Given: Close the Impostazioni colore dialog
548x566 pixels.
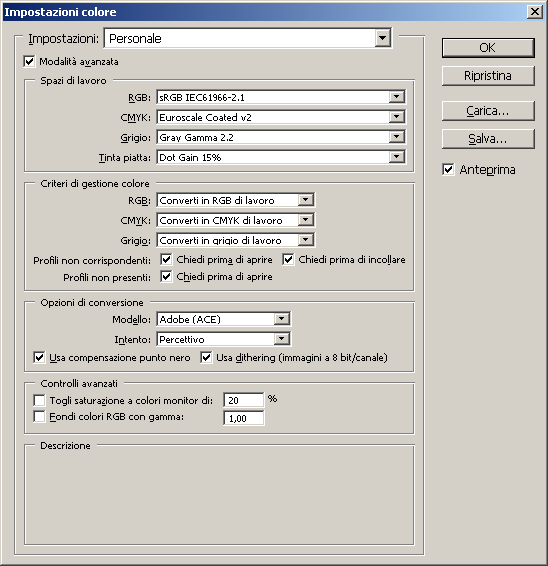Looking at the screenshot, I should [x=535, y=12].
